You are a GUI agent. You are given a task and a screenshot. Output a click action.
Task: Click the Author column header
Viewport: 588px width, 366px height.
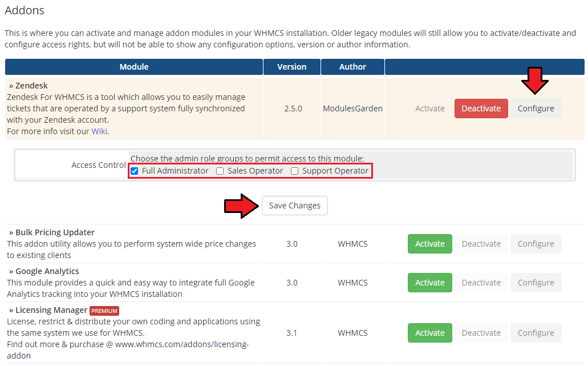coord(352,67)
